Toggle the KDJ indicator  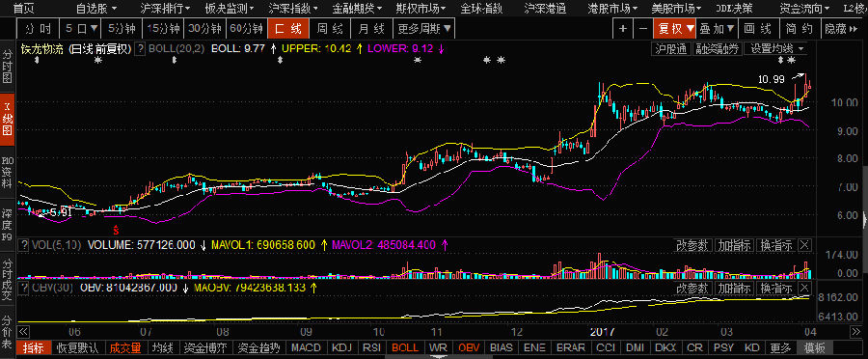pos(341,348)
